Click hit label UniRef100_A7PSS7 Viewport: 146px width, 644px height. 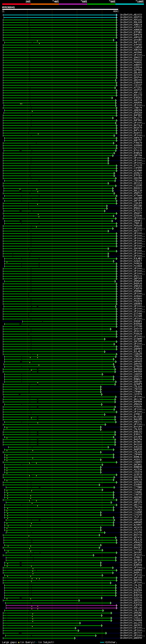[131, 27]
